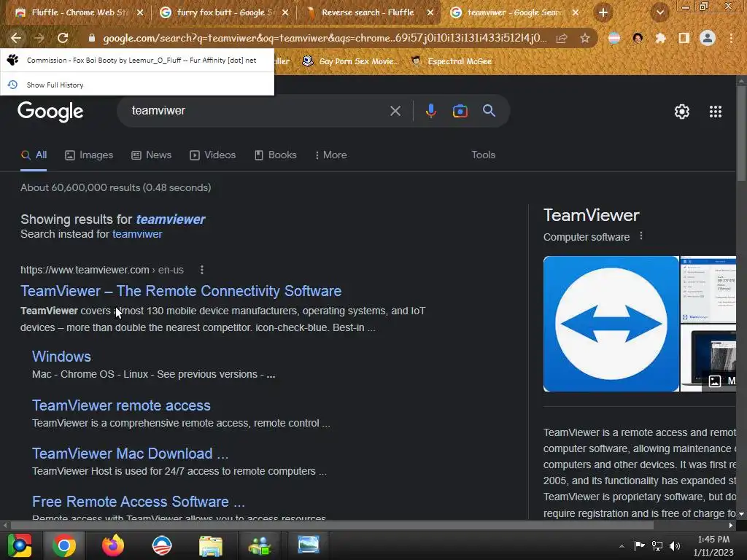Select the All results tab
The image size is (747, 560).
34,155
